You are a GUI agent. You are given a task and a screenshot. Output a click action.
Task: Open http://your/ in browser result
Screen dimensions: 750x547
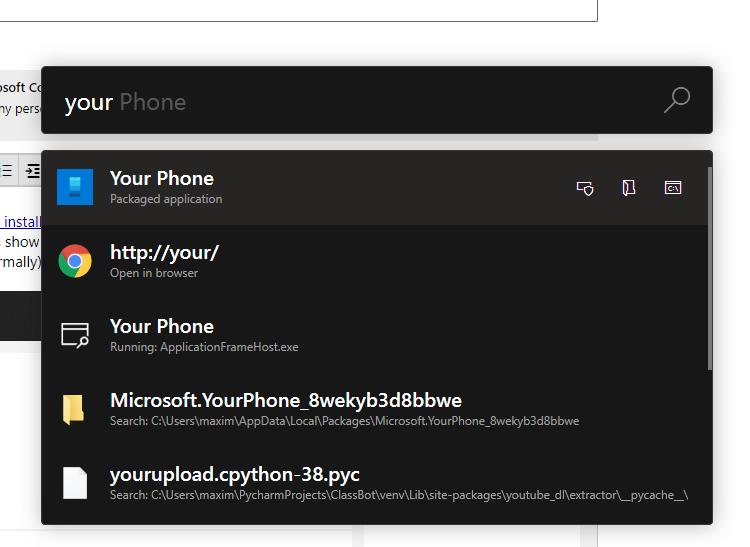375,261
